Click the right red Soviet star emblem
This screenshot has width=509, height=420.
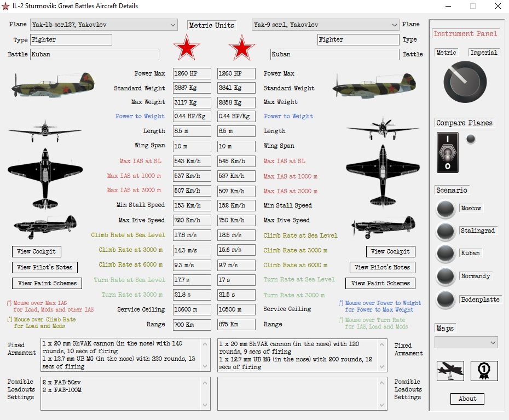242,48
